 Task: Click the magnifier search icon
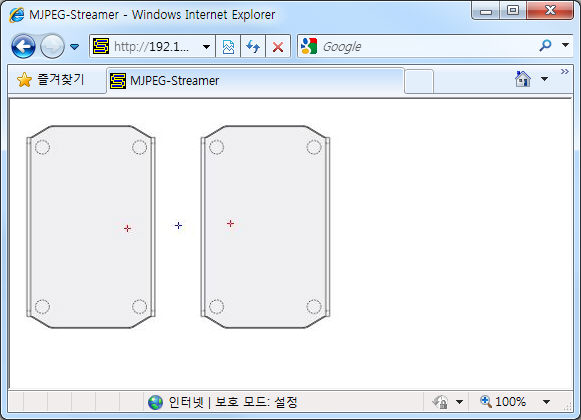(545, 46)
